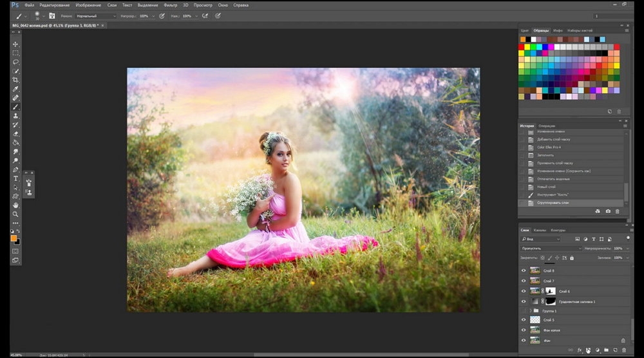This screenshot has height=358, width=644.
Task: Select the Lasso tool
Action: 15,62
